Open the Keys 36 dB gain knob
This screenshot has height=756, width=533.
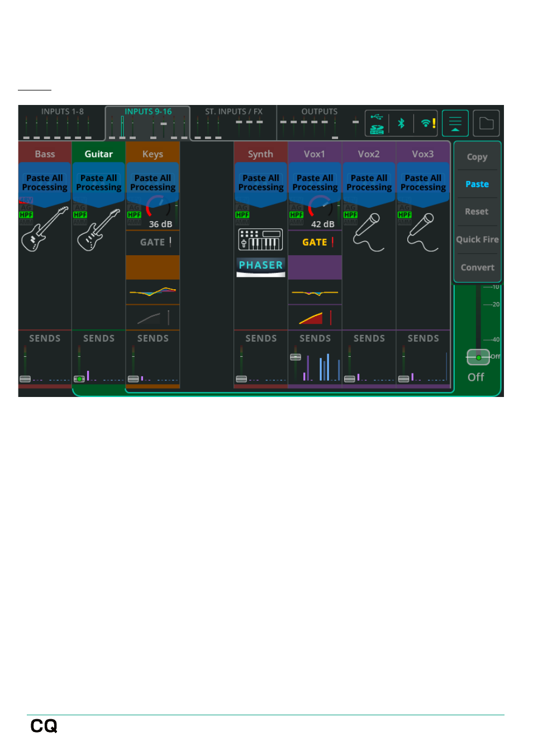(159, 208)
